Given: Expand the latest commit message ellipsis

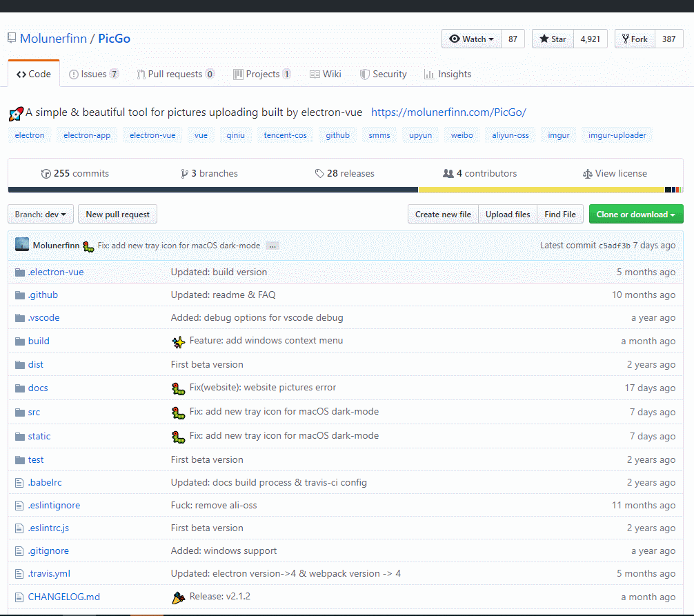Looking at the screenshot, I should (x=272, y=246).
